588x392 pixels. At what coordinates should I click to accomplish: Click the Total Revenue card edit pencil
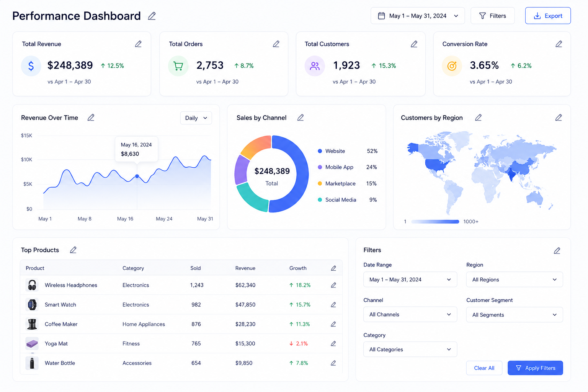pyautogui.click(x=138, y=44)
